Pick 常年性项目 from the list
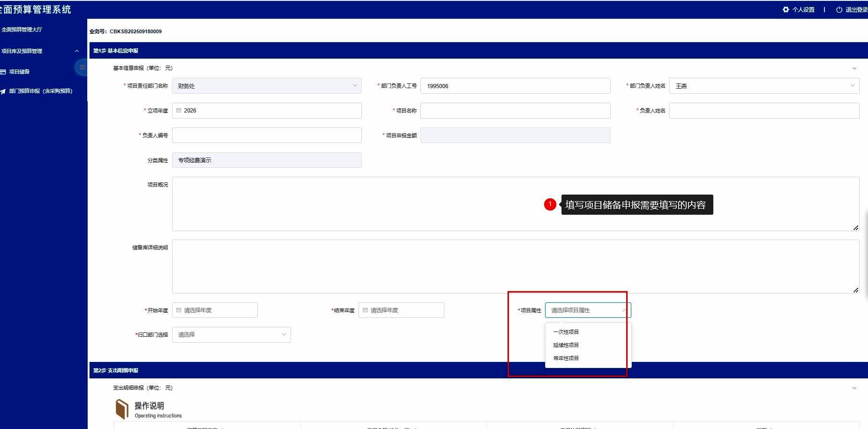Screen dimensions: 868x429 click(566, 358)
